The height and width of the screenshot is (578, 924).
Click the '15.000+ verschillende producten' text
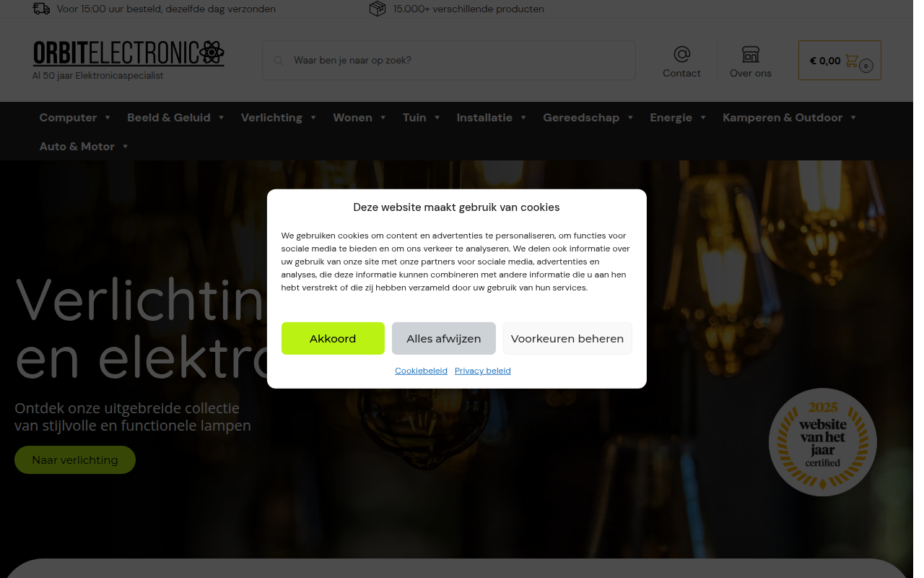[x=468, y=9]
